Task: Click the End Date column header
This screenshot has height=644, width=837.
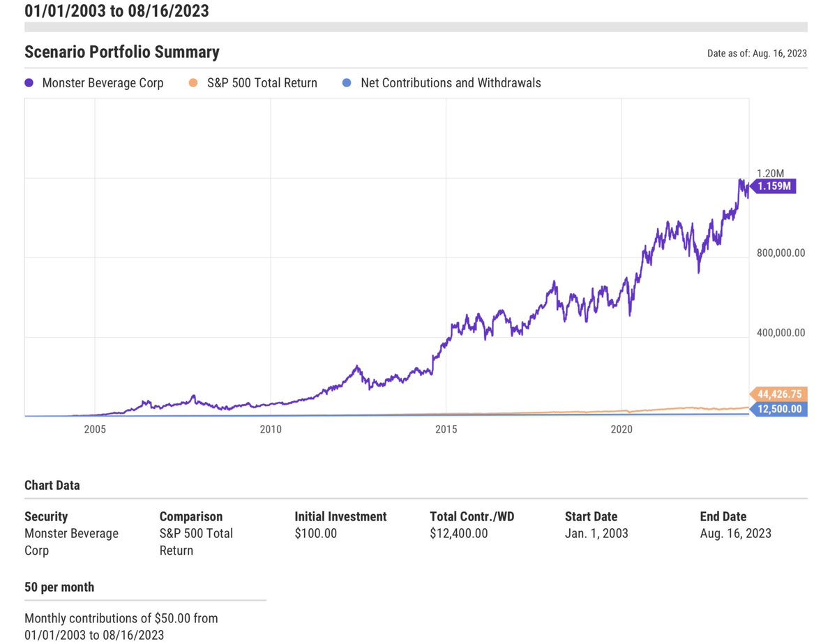Action: [723, 516]
